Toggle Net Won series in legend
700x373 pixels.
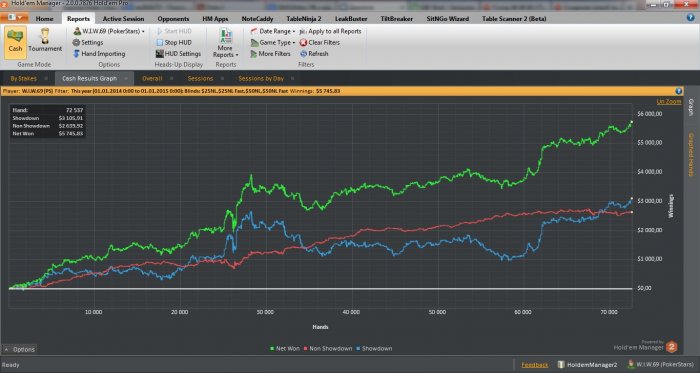tap(285, 348)
